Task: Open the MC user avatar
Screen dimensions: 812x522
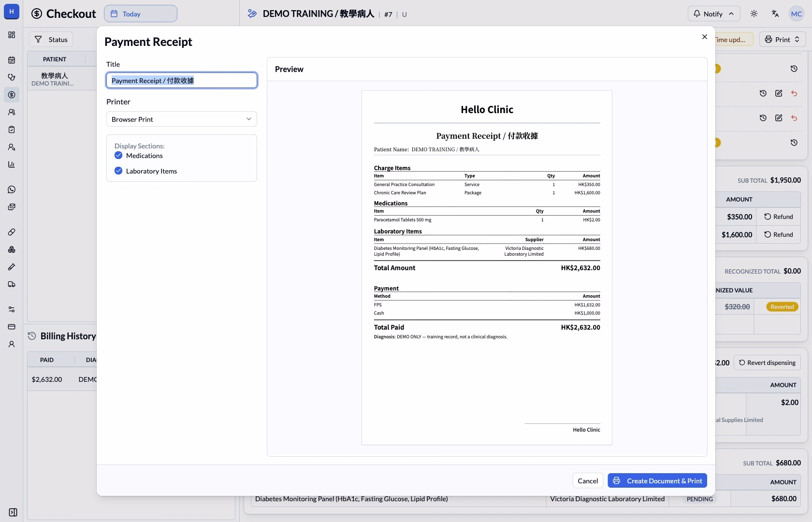Action: pyautogui.click(x=797, y=14)
